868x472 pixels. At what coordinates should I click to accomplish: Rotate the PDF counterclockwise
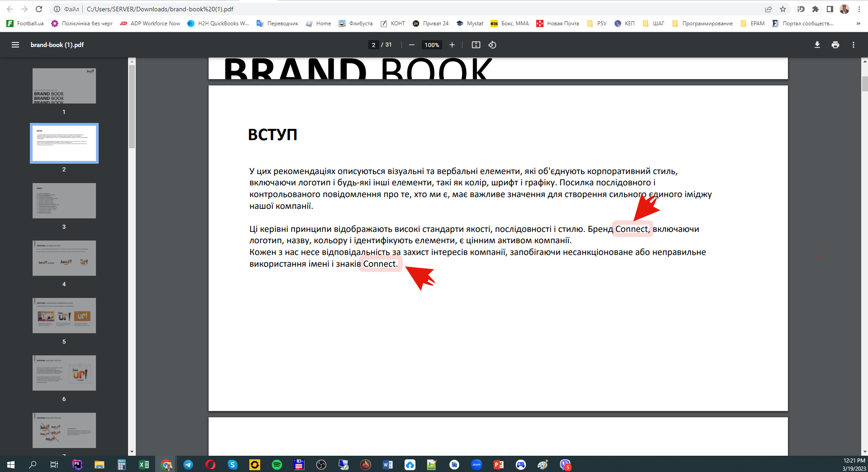click(492, 45)
